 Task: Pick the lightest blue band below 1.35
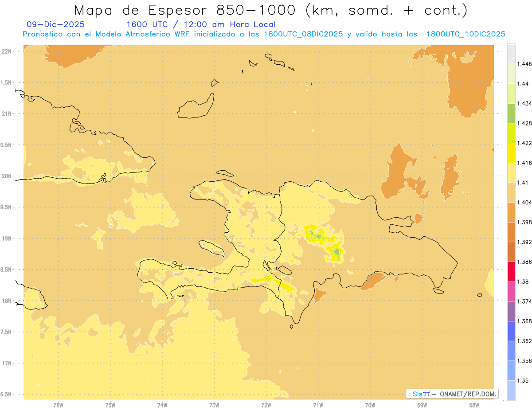(511, 390)
